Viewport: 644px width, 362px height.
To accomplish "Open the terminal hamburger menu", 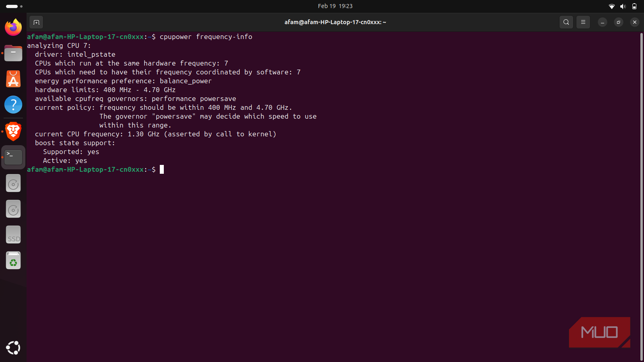I will click(583, 22).
